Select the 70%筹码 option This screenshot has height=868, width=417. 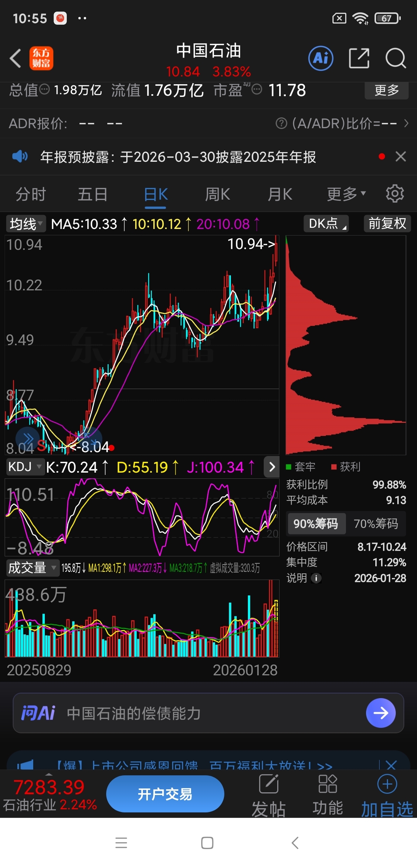pyautogui.click(x=376, y=524)
